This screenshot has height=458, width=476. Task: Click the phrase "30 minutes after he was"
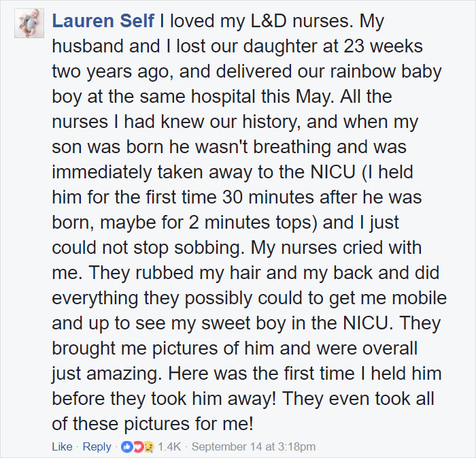click(x=322, y=197)
